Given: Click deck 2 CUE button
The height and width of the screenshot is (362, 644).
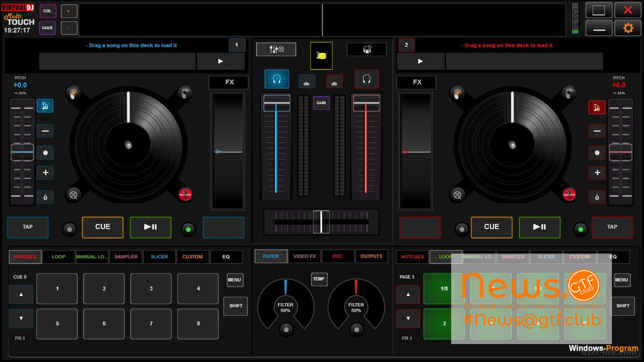Looking at the screenshot, I should point(492,227).
